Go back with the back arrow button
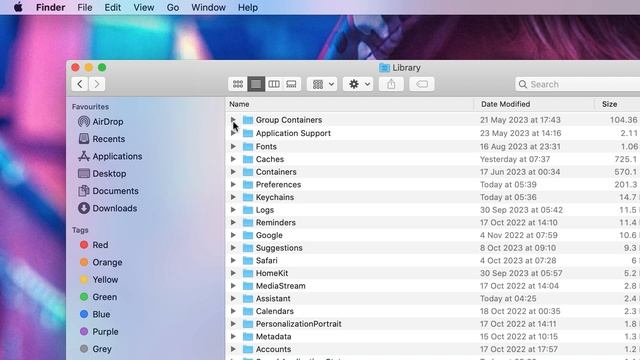This screenshot has height=360, width=640. click(x=80, y=84)
